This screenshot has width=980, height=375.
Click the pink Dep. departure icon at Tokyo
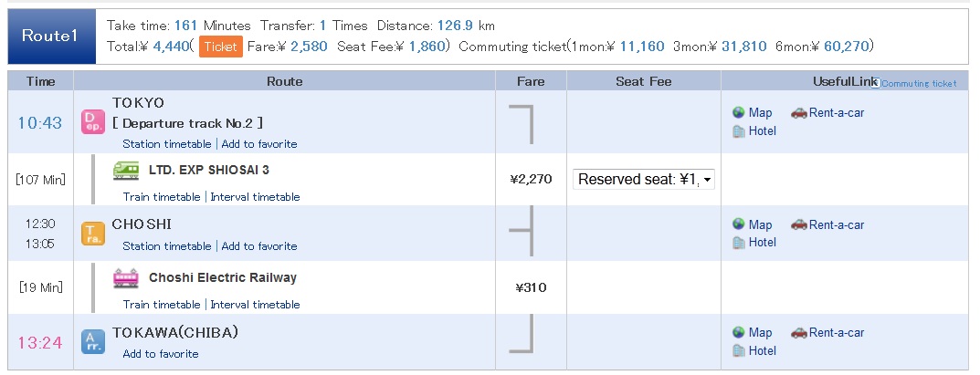(93, 122)
